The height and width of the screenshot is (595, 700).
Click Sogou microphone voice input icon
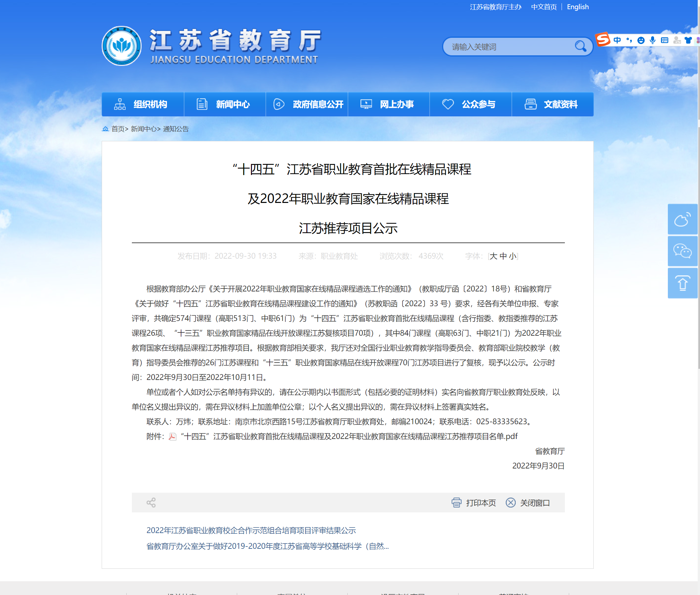pos(652,40)
